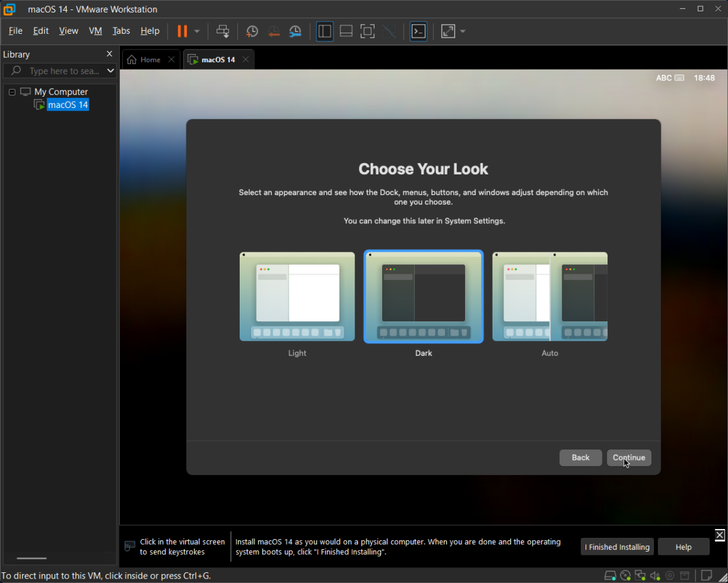Open the power options arrow beside Pause
The image size is (728, 583).
point(197,31)
